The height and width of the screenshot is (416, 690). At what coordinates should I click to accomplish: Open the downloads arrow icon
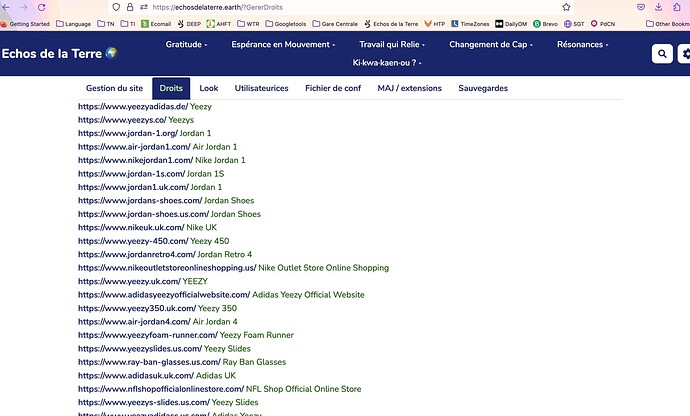(658, 7)
